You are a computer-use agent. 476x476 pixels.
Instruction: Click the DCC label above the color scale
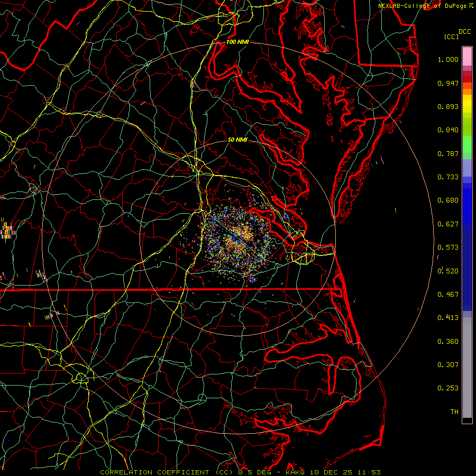[464, 32]
